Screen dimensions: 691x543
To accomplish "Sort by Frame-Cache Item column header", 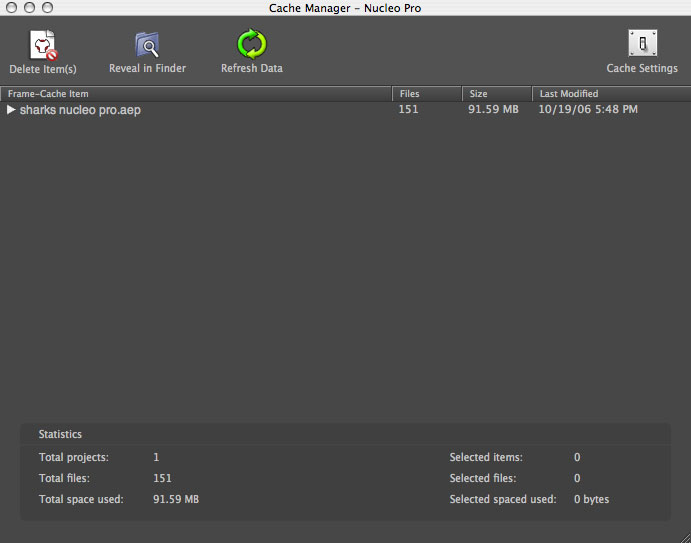I will (196, 94).
